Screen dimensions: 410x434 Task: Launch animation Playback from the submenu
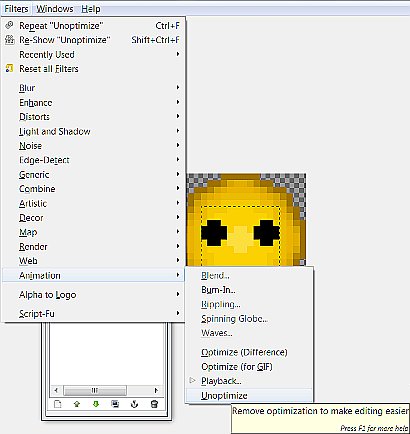249,381
